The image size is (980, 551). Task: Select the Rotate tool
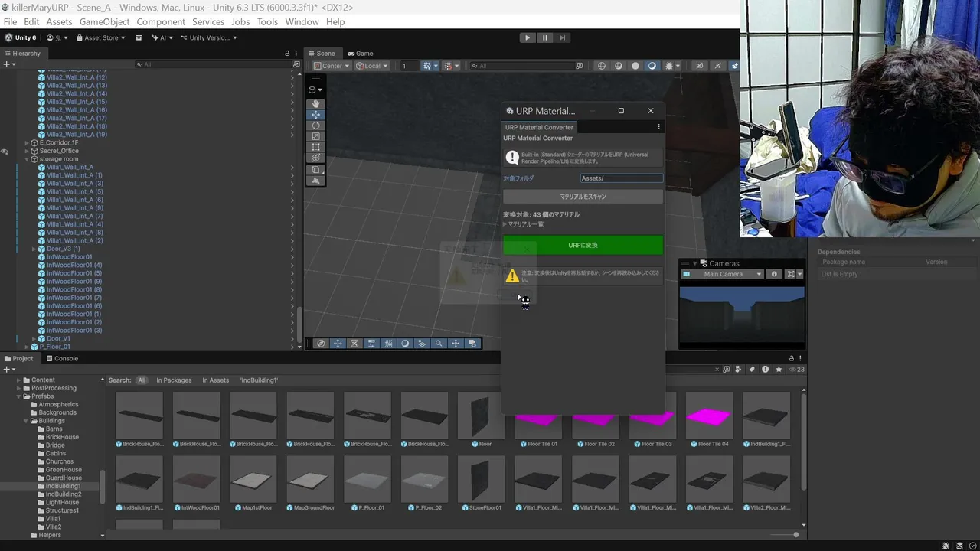[316, 126]
